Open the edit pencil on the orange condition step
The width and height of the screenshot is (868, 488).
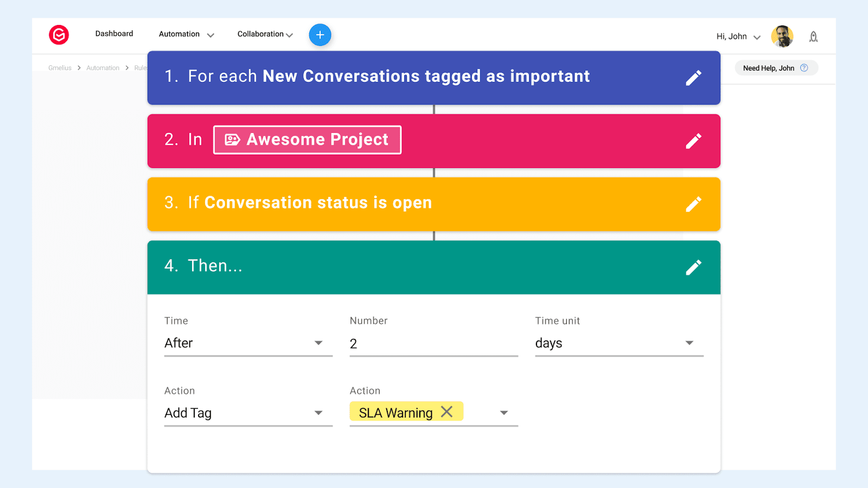click(x=694, y=204)
